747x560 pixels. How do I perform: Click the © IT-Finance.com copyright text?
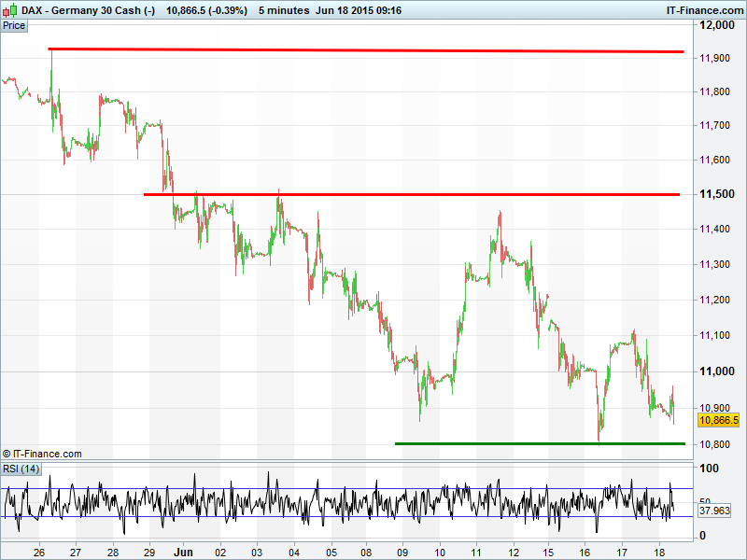(43, 454)
